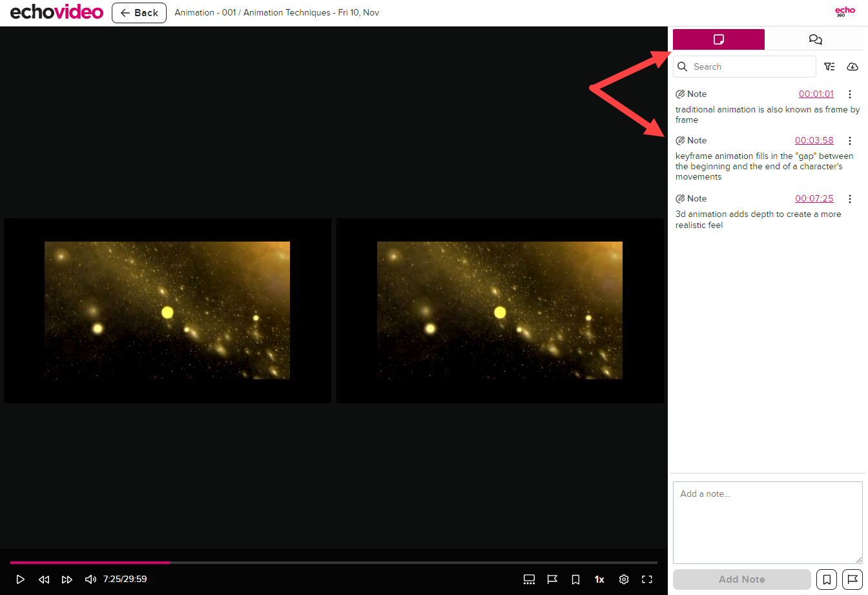Bookmark video using player bar bookmark icon

(575, 579)
